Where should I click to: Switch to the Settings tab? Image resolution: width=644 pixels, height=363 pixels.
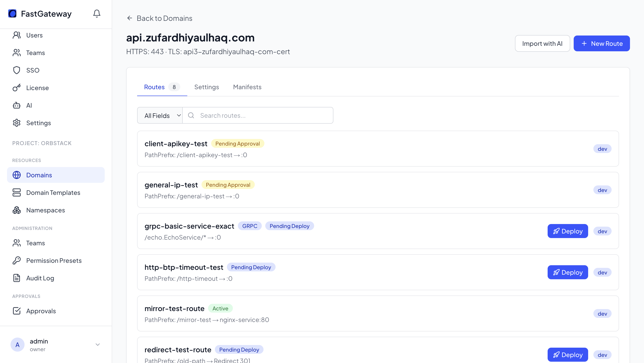[207, 87]
